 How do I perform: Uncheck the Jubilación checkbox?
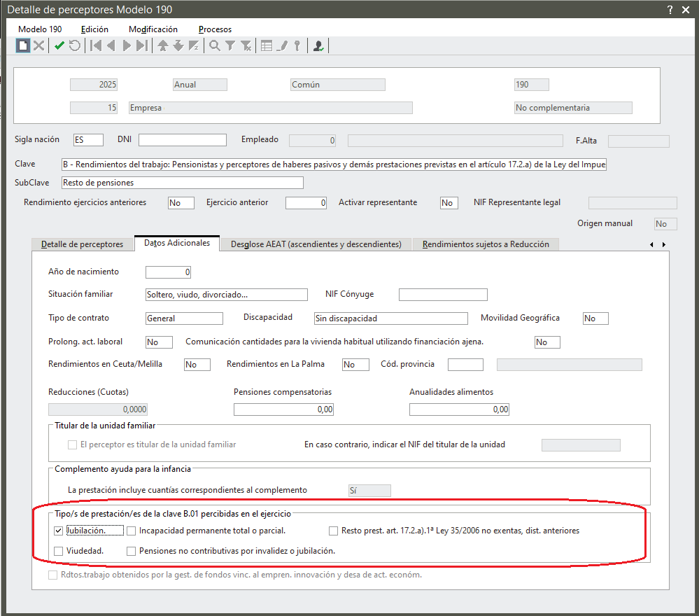coord(59,531)
